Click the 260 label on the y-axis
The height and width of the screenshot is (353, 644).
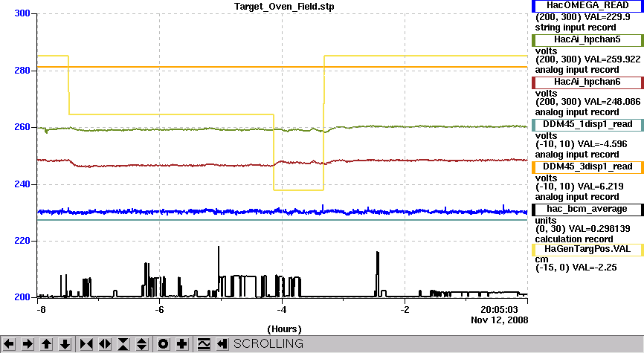[22, 127]
